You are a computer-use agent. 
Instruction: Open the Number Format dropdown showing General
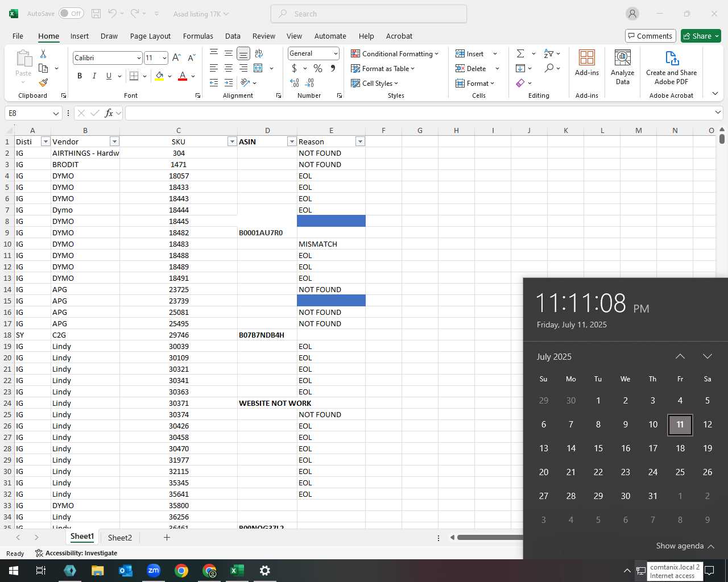pyautogui.click(x=313, y=53)
